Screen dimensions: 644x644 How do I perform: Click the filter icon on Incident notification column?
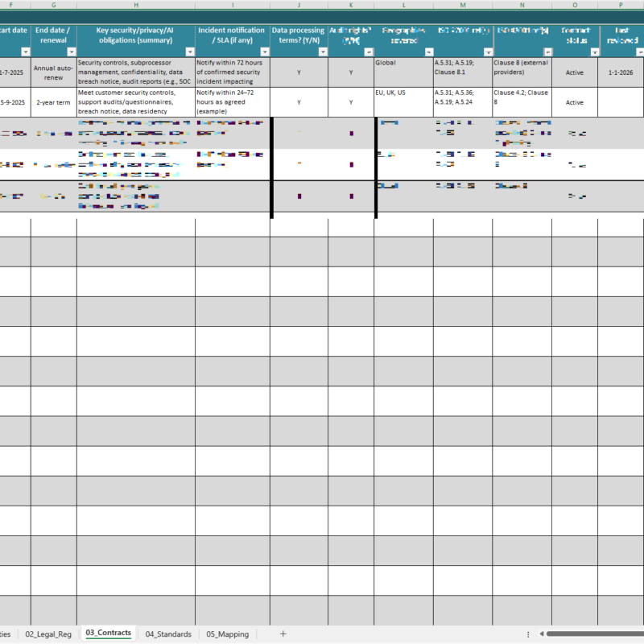(266, 51)
